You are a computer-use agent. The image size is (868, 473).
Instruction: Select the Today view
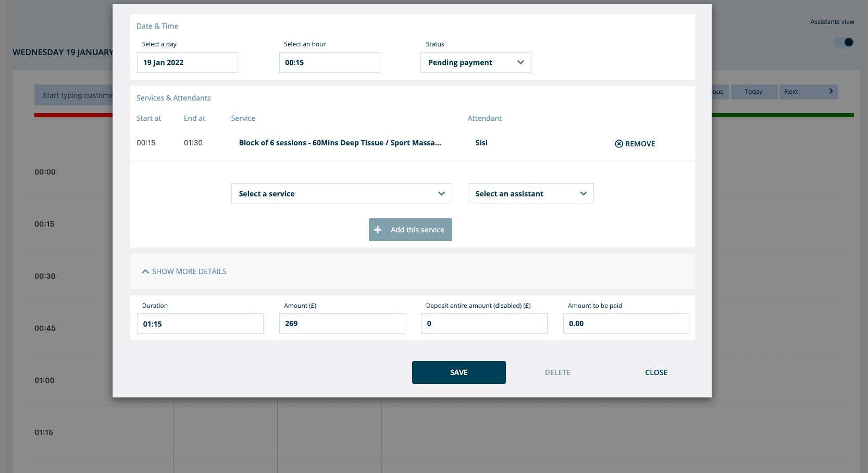point(754,92)
